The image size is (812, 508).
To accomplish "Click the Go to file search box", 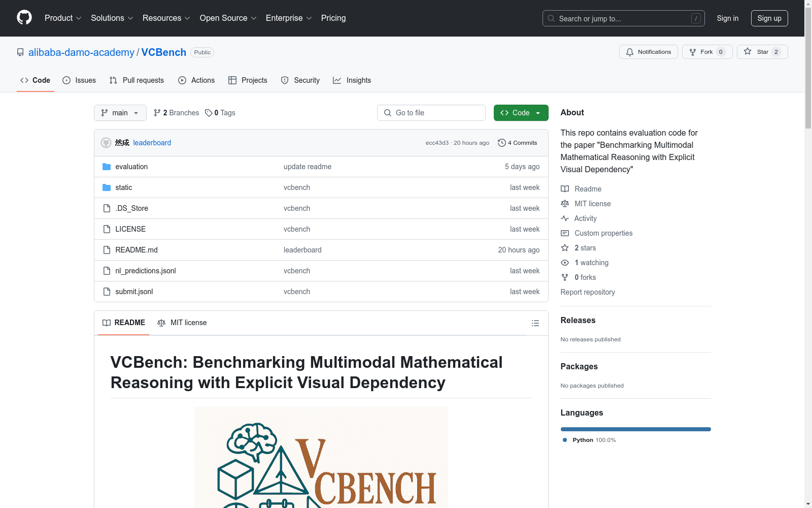I will tap(431, 113).
